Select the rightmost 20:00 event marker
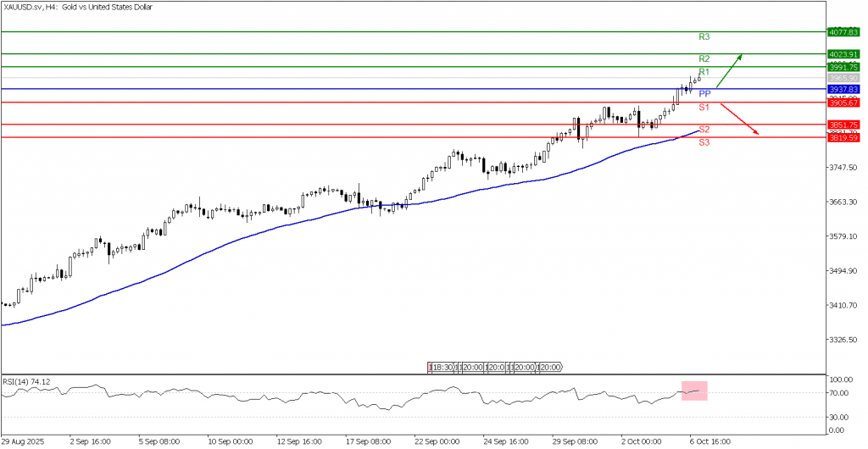 pyautogui.click(x=551, y=368)
